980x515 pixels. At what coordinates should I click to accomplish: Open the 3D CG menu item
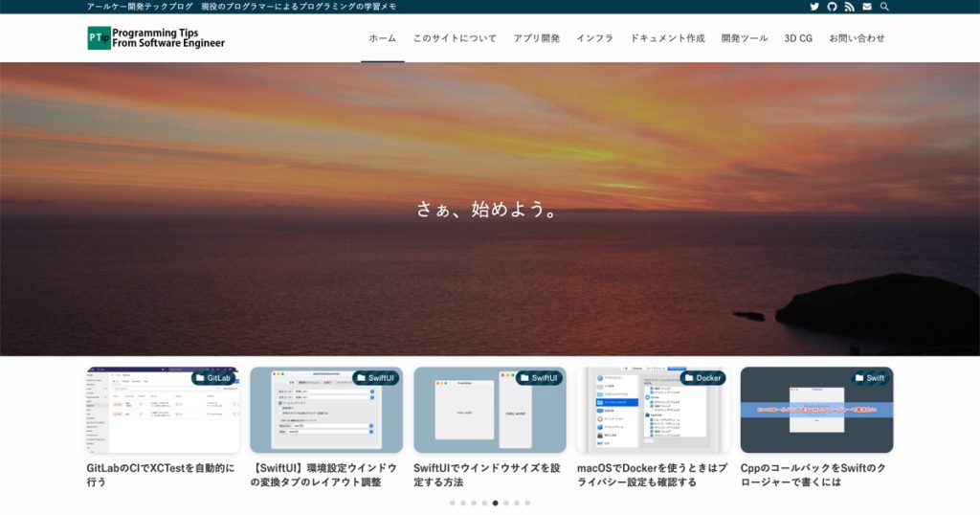[x=798, y=38]
